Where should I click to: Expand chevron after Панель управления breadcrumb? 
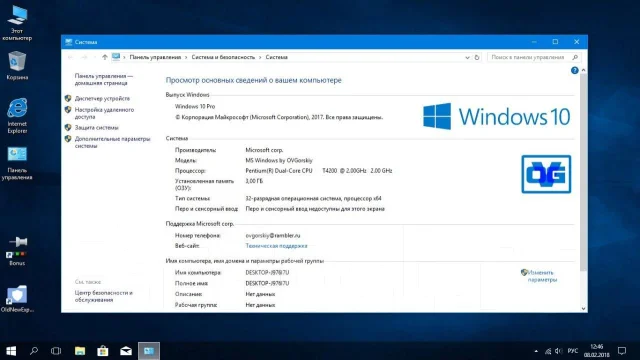coord(186,58)
